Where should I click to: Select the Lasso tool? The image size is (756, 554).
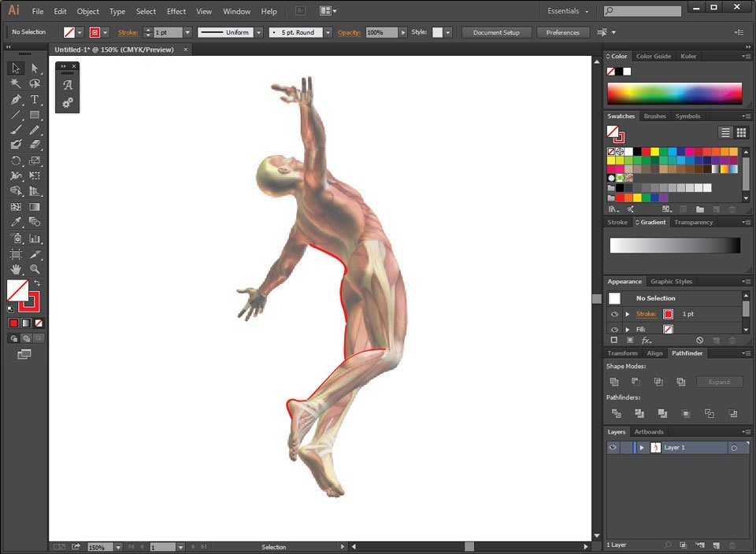(x=34, y=83)
